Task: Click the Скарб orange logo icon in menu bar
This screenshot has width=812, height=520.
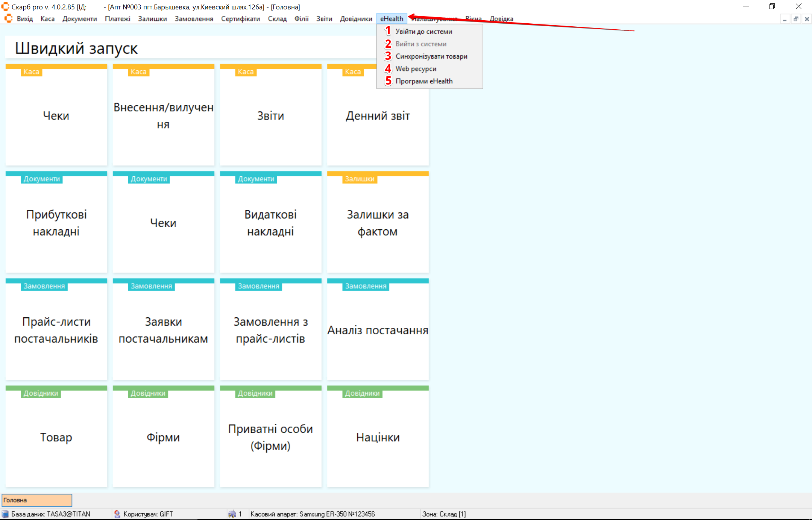Action: (x=8, y=18)
